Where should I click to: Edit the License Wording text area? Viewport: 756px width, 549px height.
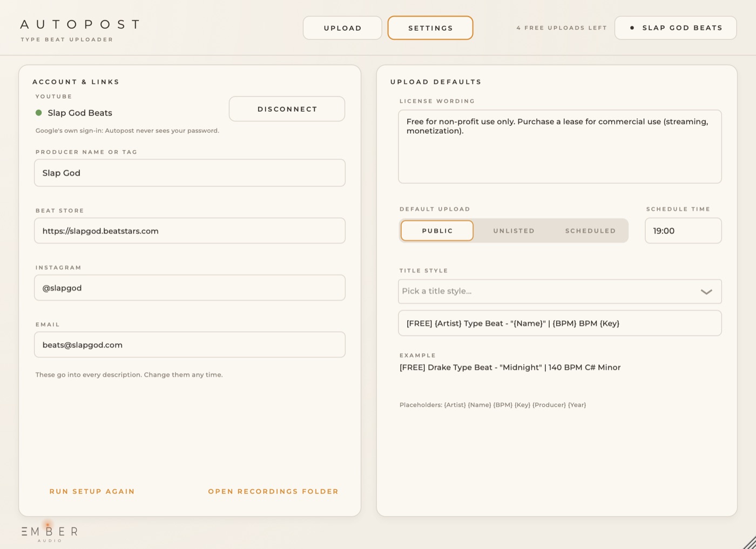[x=560, y=147]
